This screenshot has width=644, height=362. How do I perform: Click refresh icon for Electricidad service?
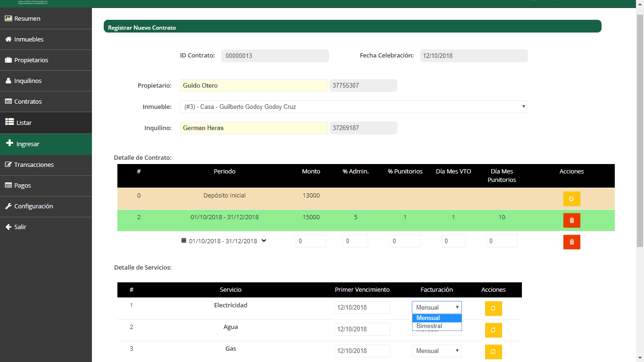pos(493,308)
